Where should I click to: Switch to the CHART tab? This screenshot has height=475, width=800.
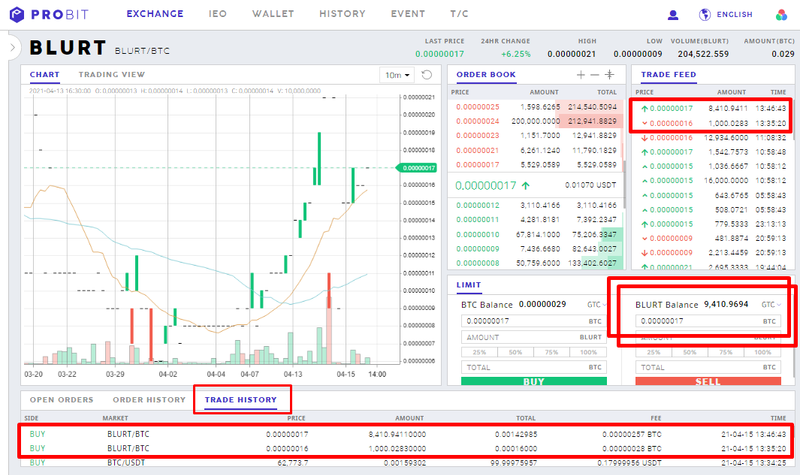pos(44,74)
